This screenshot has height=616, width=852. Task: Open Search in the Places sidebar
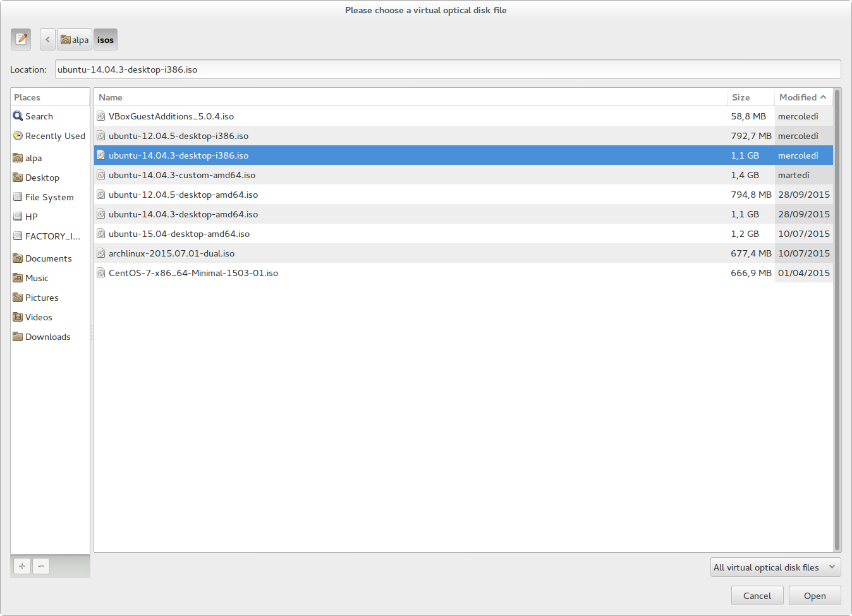click(x=51, y=116)
